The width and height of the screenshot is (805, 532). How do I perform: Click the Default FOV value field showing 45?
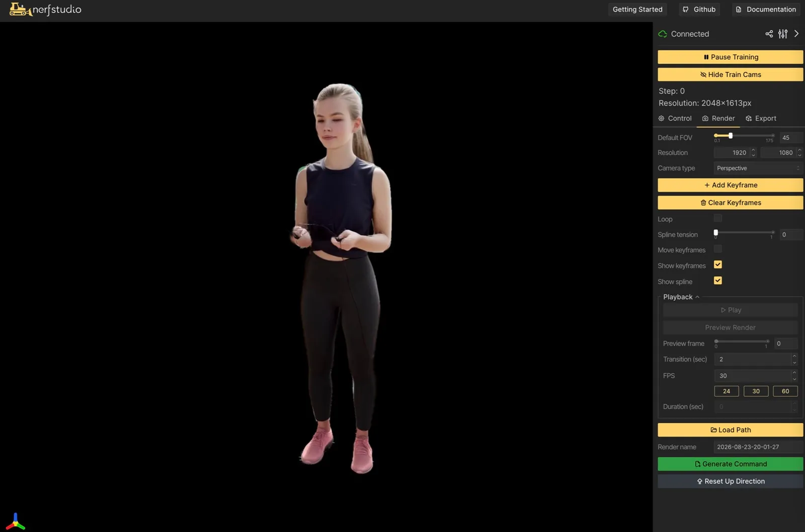click(791, 137)
